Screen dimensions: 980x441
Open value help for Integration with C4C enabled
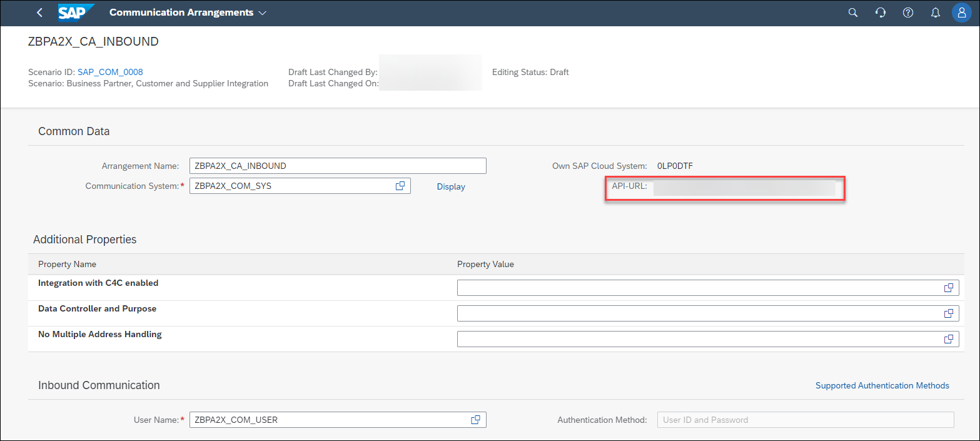point(949,288)
